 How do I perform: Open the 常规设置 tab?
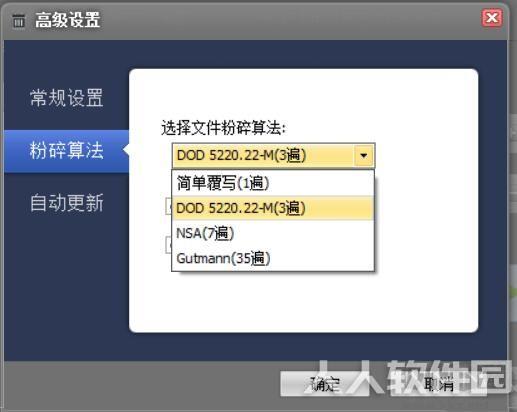pyautogui.click(x=66, y=98)
